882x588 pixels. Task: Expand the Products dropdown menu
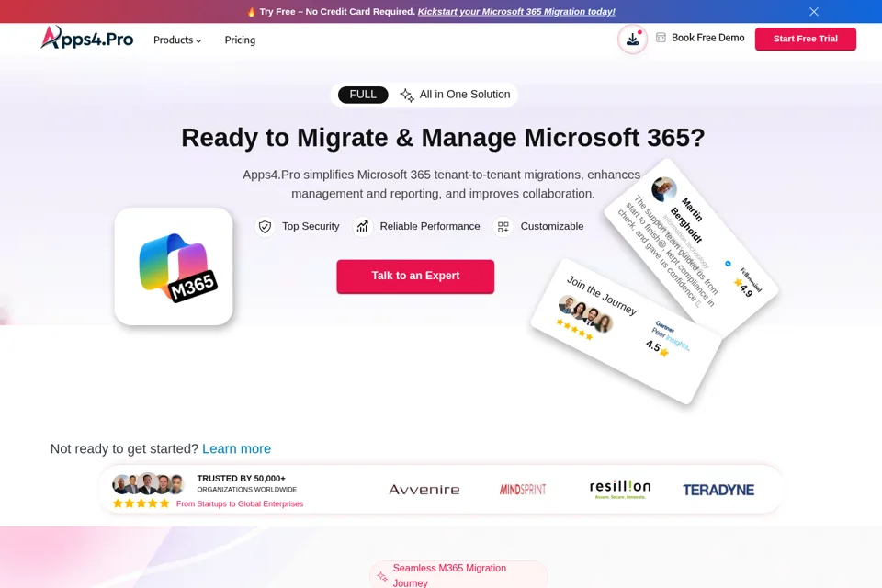coord(177,40)
